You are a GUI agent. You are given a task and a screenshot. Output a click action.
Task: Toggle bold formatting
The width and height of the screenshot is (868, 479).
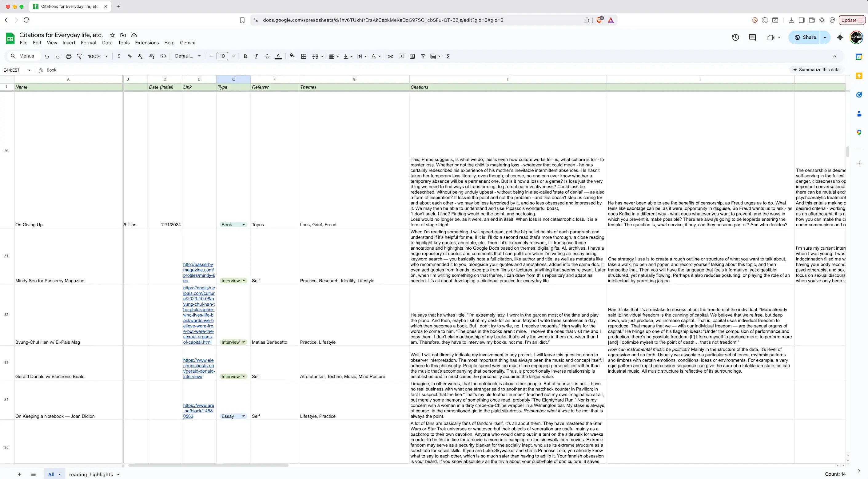[x=245, y=56]
